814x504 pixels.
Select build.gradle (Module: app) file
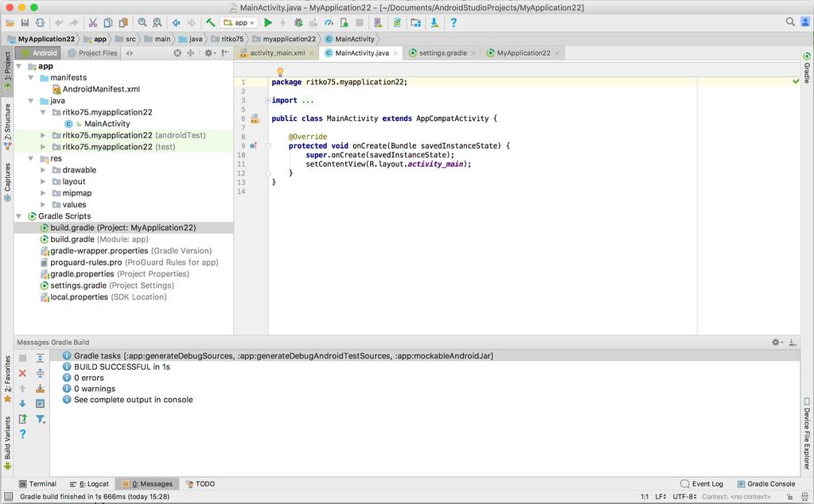pos(94,239)
